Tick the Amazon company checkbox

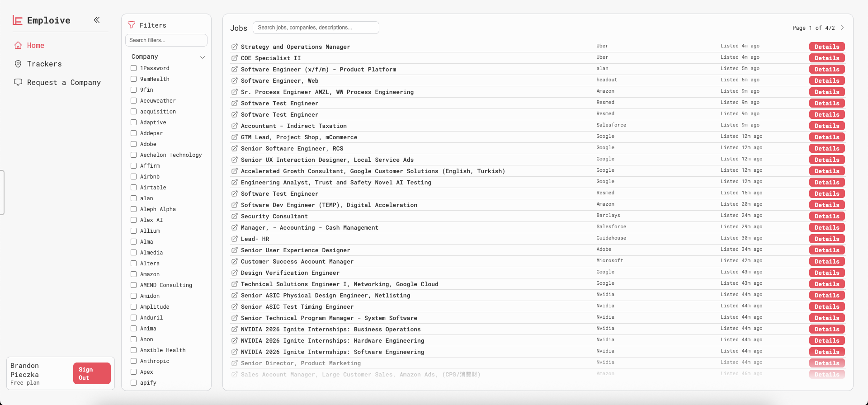coord(133,274)
